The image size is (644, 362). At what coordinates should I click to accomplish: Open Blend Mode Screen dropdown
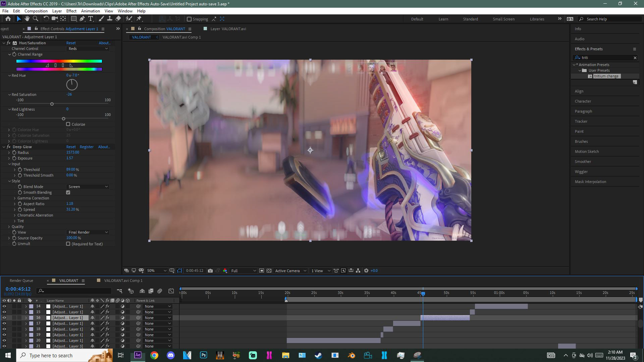88,187
